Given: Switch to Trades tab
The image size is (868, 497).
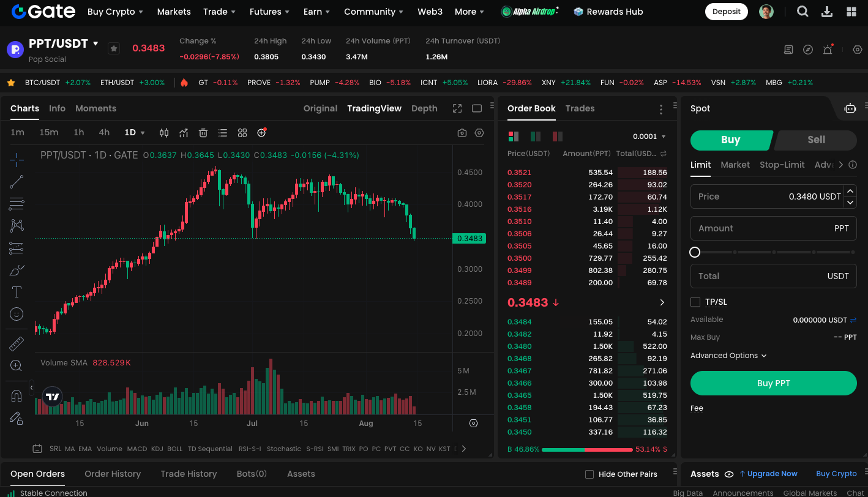Looking at the screenshot, I should coord(580,108).
